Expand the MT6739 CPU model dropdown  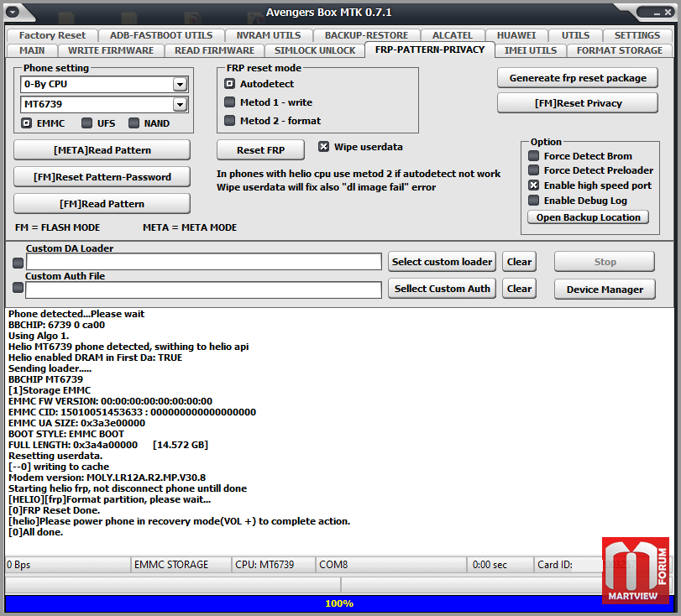180,104
